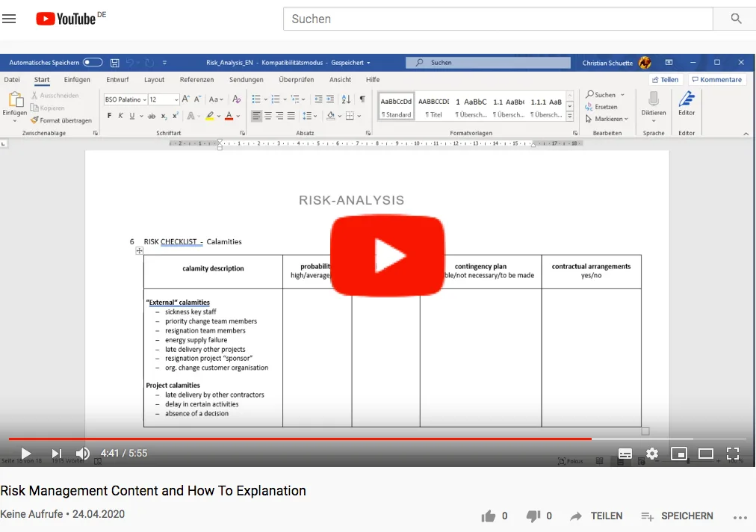Image resolution: width=756 pixels, height=532 pixels.
Task: Click the small play button in player controls
Action: coord(26,453)
